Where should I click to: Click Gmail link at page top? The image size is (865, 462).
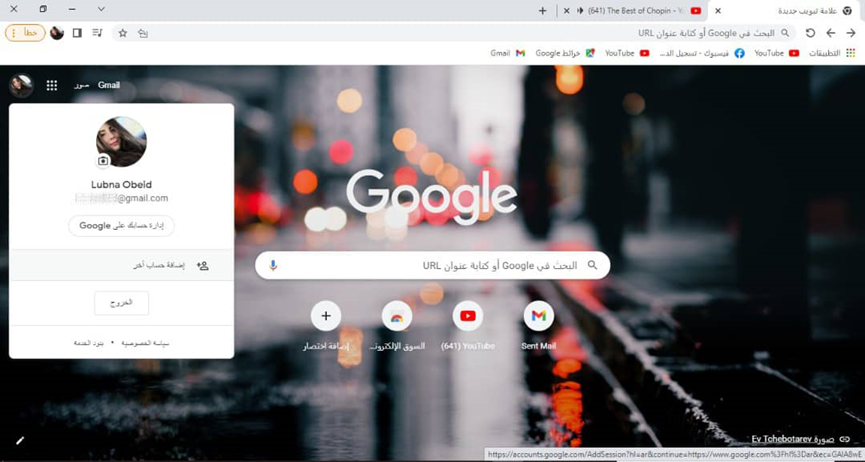coord(109,85)
